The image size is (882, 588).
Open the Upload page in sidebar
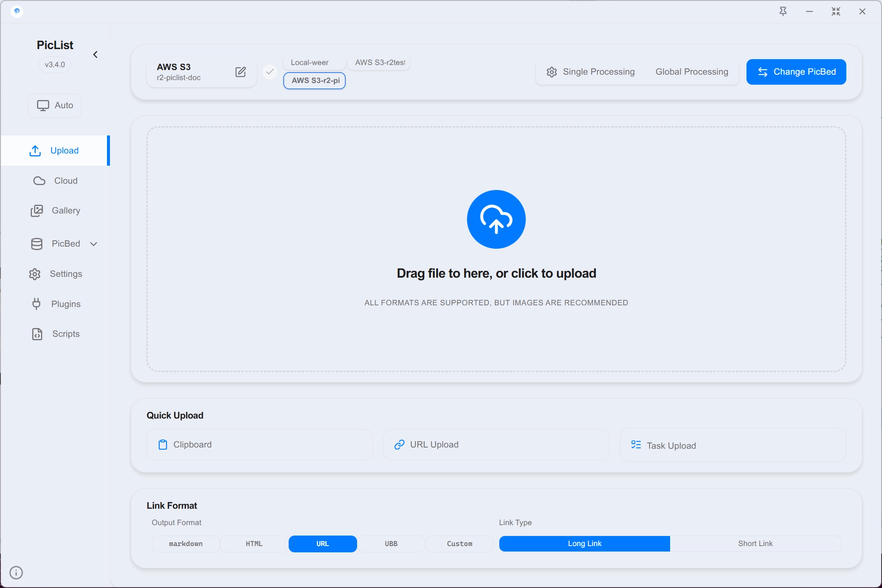pyautogui.click(x=55, y=151)
